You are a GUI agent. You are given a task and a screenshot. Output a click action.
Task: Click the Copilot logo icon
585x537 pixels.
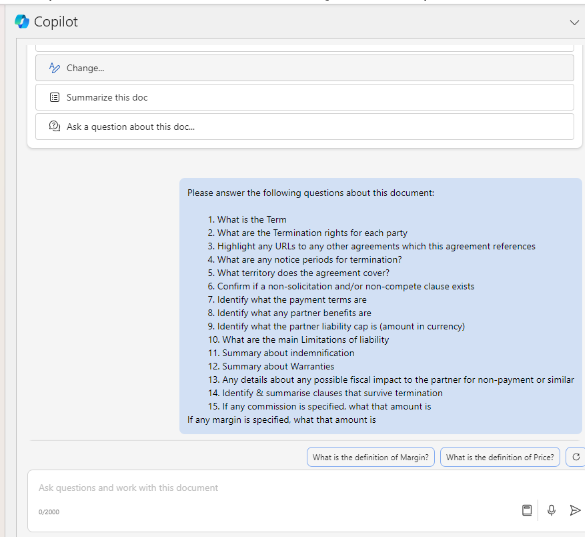click(22, 22)
